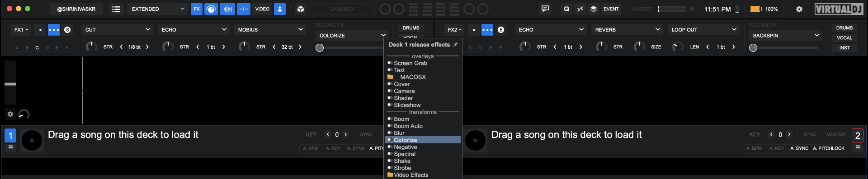Open the VirtualDJ settings gear
This screenshot has width=868, height=179.
click(x=799, y=9)
